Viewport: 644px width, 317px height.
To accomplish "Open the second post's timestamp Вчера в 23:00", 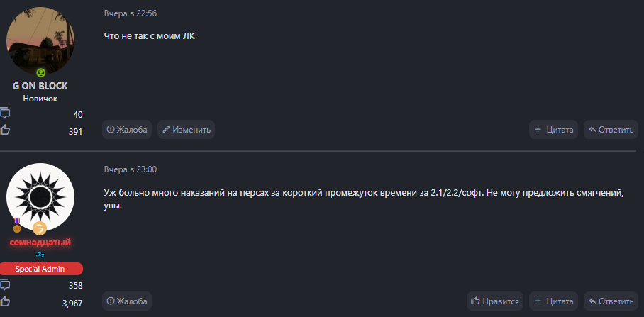I will (131, 169).
